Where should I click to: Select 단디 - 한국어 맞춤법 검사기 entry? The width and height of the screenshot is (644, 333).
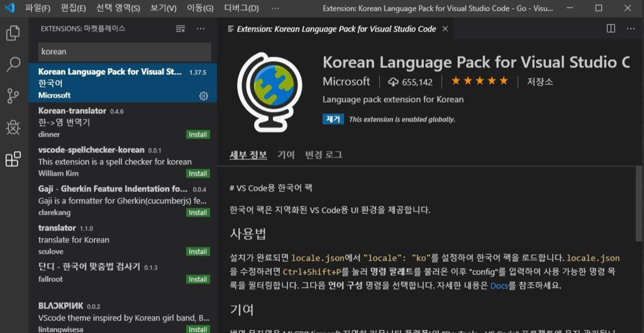click(x=123, y=273)
